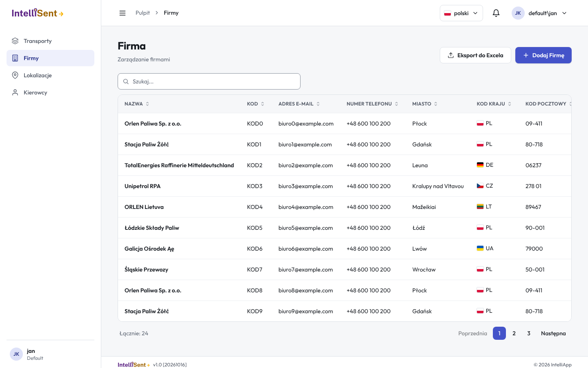Screen dimensions: 588x368
Task: Click the Pulpit breadcrumb link
Action: tap(143, 13)
